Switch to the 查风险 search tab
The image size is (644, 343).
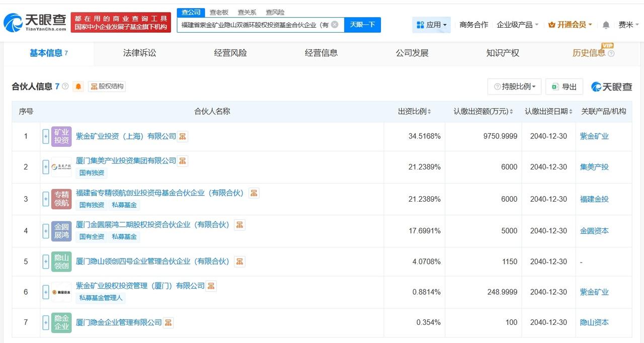[x=275, y=12]
